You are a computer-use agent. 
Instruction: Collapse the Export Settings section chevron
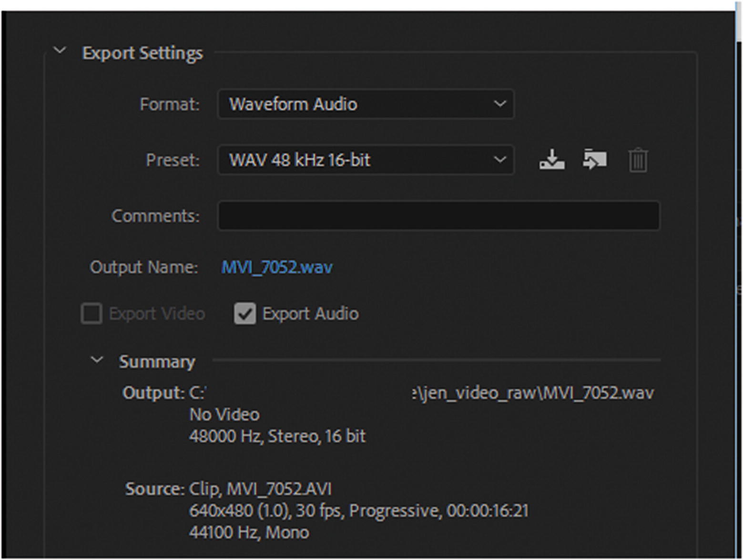(x=60, y=50)
